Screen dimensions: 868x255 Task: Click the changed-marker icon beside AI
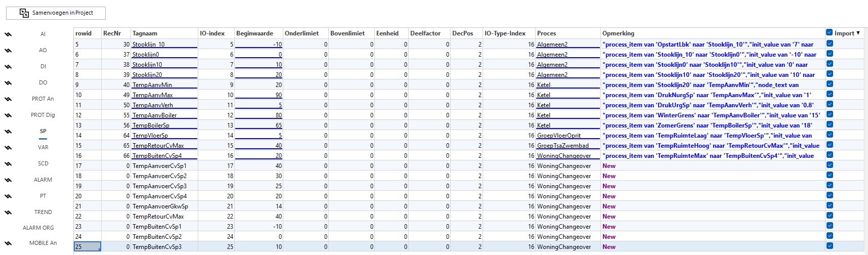pos(8,34)
